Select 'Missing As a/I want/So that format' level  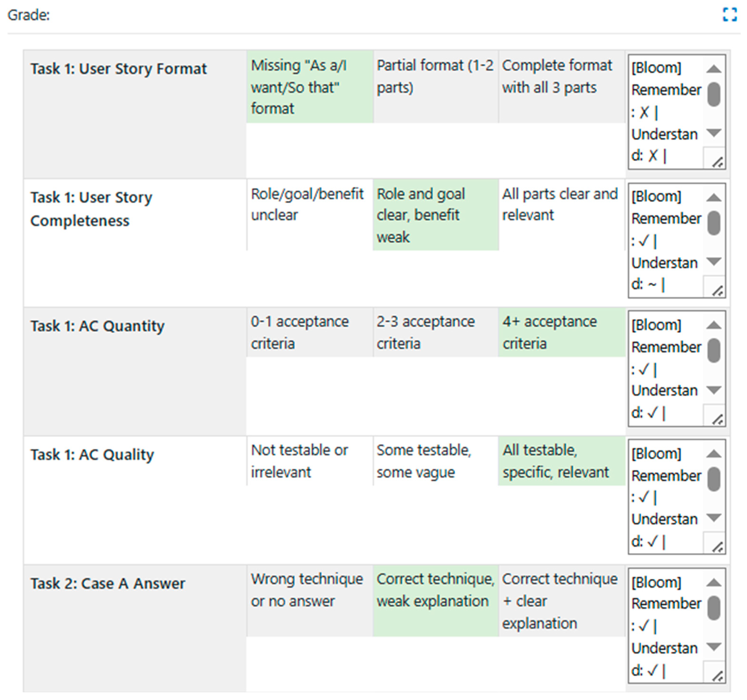(309, 87)
